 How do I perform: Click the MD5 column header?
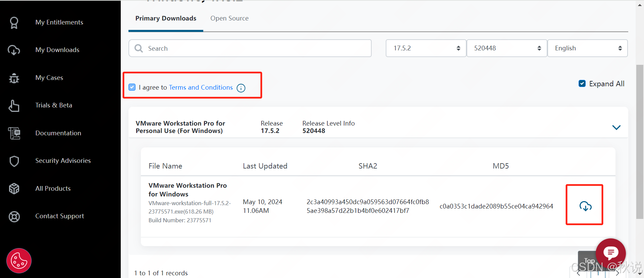pyautogui.click(x=501, y=166)
